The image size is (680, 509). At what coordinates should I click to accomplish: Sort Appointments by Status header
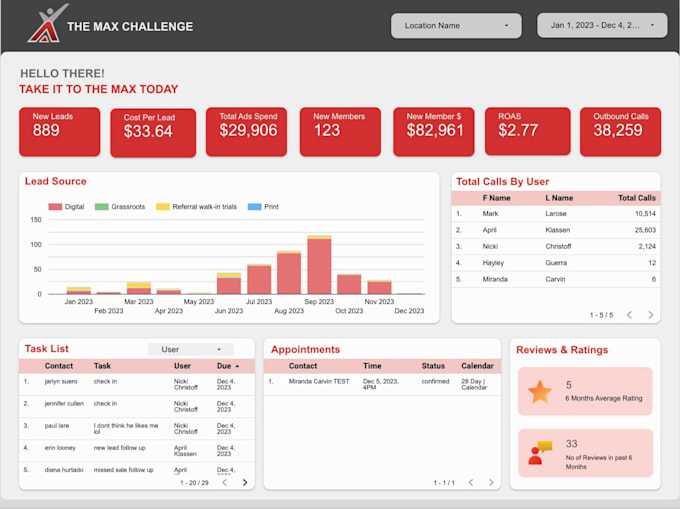pos(433,366)
